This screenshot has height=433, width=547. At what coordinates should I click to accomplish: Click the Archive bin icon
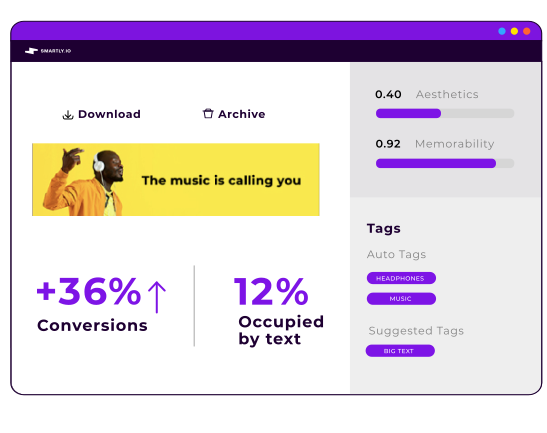pyautogui.click(x=208, y=113)
